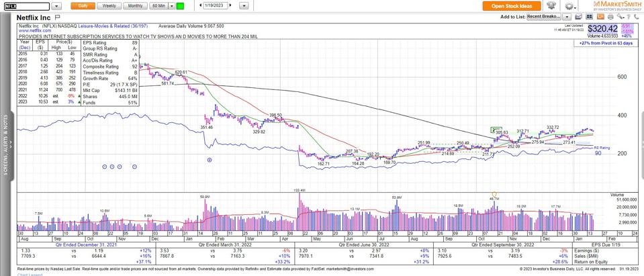The height and width of the screenshot is (276, 644).
Task: Click the yellow marker above the 46.7M volume bar
Action: pos(494,194)
